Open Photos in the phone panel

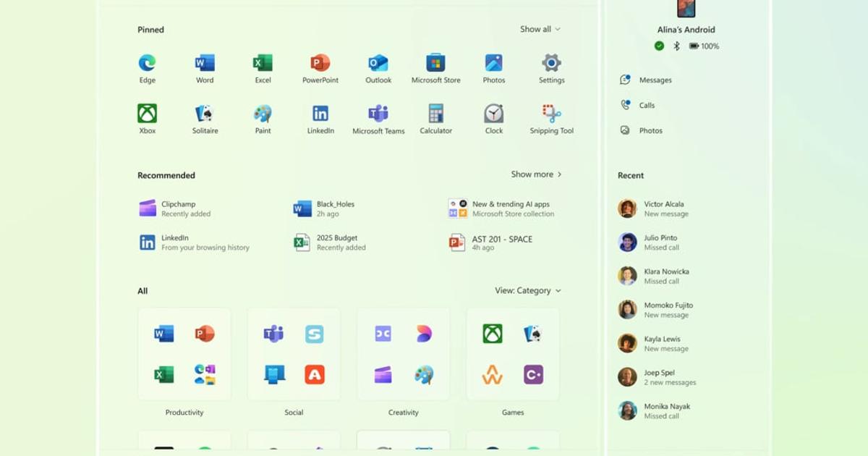[x=641, y=130]
